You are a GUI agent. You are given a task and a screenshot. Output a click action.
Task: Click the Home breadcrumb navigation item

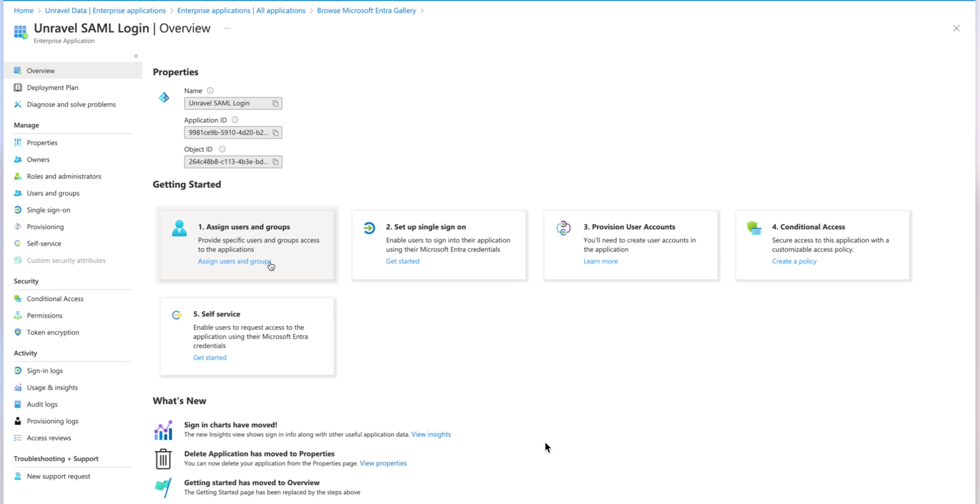pos(23,10)
